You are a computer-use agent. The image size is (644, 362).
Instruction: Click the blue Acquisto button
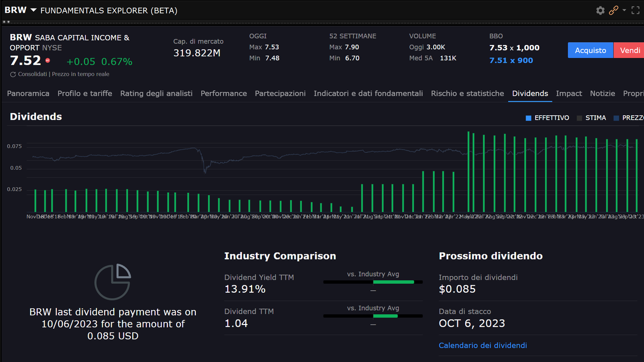[590, 50]
